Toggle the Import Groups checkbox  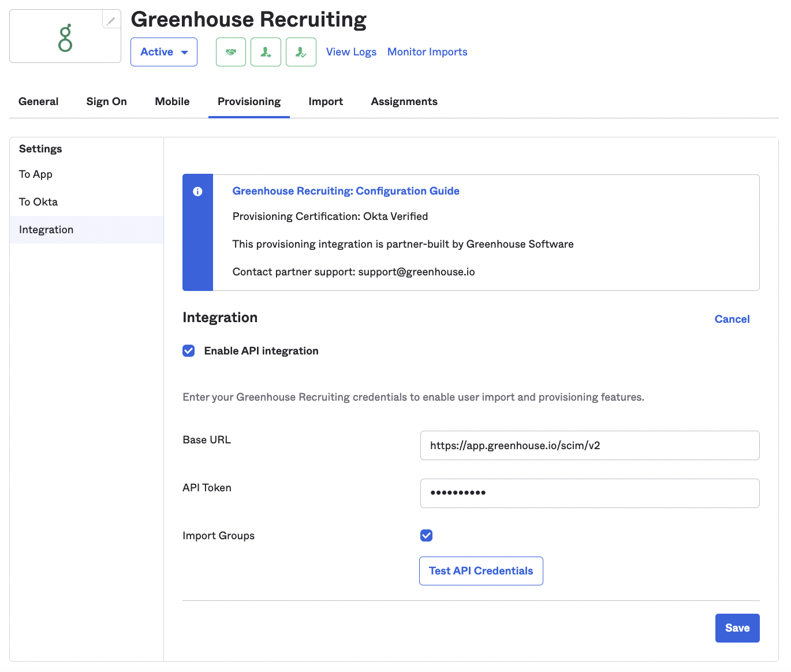click(x=427, y=536)
